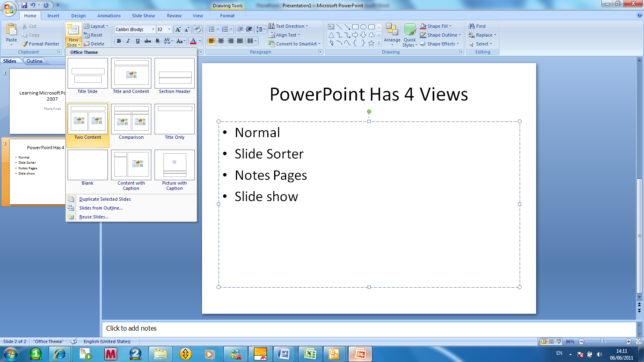The image size is (644, 362).
Task: Select the star shape in gallery
Action: point(371,43)
